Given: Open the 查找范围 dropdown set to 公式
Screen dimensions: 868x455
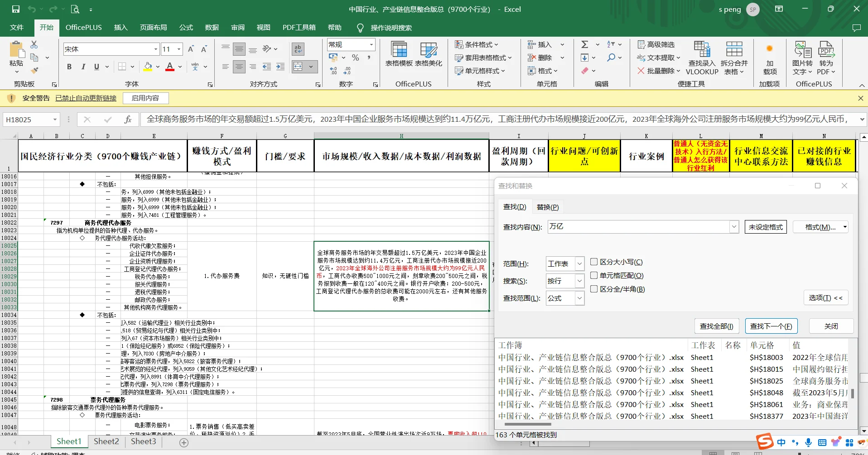Looking at the screenshot, I should [x=579, y=298].
